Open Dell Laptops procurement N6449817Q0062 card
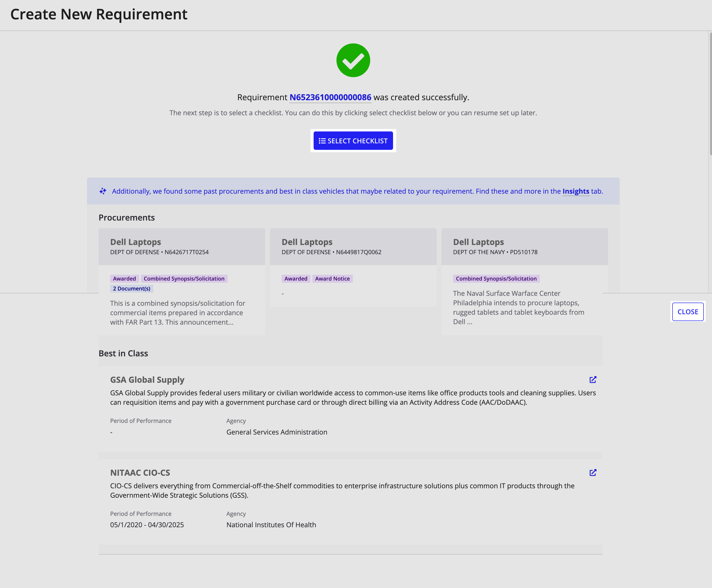Image resolution: width=712 pixels, height=588 pixels. coord(353,267)
